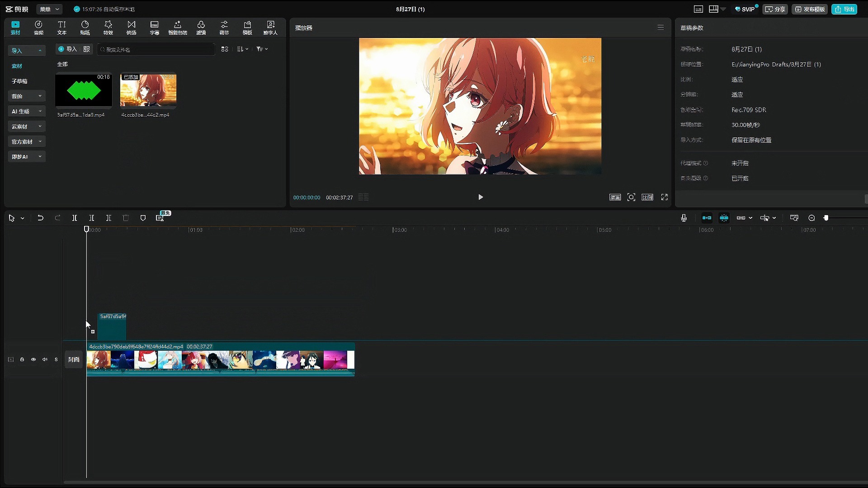Screen dimensions: 868x488
Task: Open the 菜单 menu dropdown
Action: pyautogui.click(x=49, y=9)
